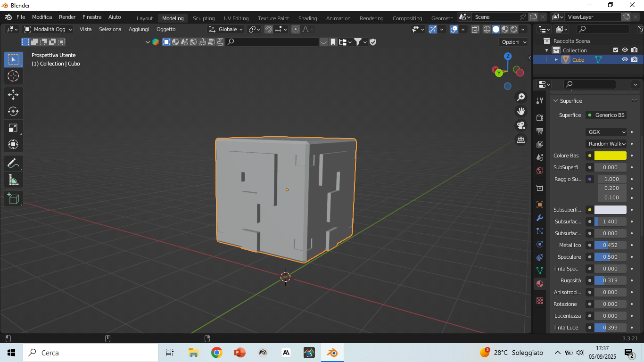Click the viewport zoom magnifier icon
The height and width of the screenshot is (362, 644).
(521, 97)
